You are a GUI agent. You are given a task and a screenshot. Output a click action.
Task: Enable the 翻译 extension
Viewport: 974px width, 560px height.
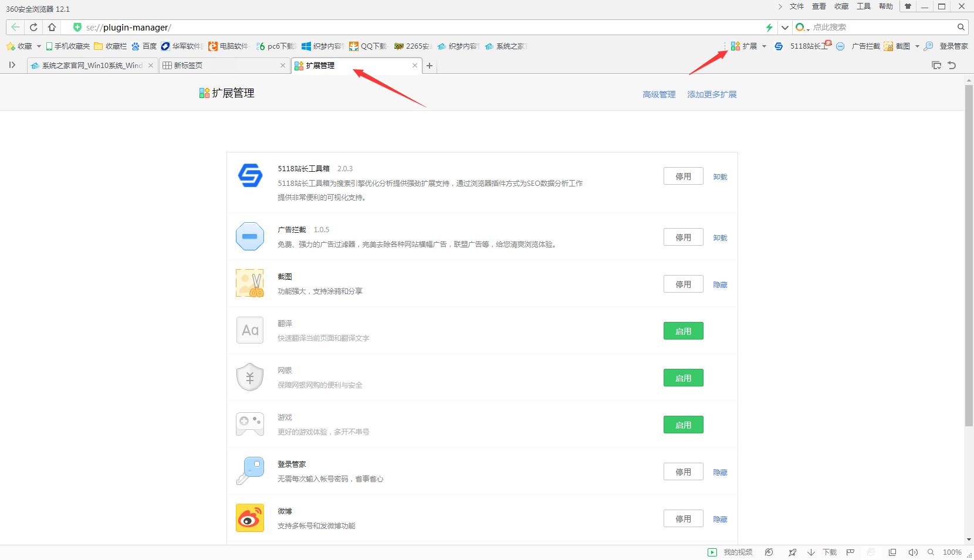[683, 330]
